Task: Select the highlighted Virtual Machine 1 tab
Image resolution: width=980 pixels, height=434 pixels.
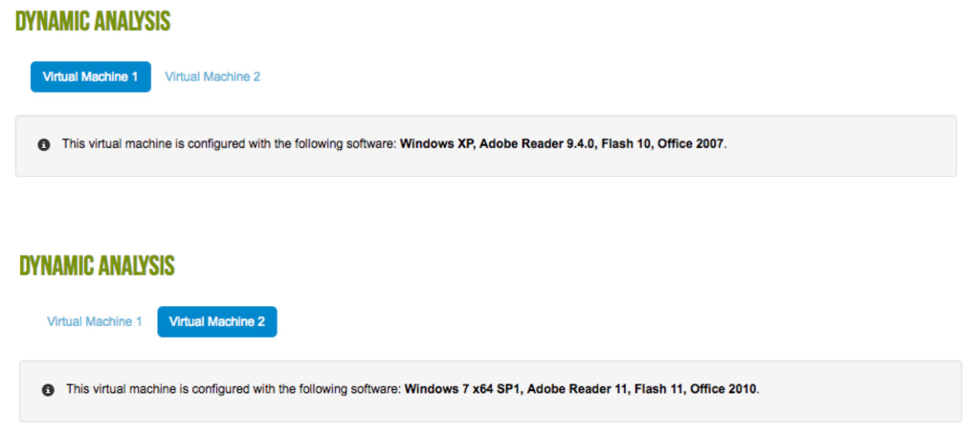Action: [x=90, y=76]
